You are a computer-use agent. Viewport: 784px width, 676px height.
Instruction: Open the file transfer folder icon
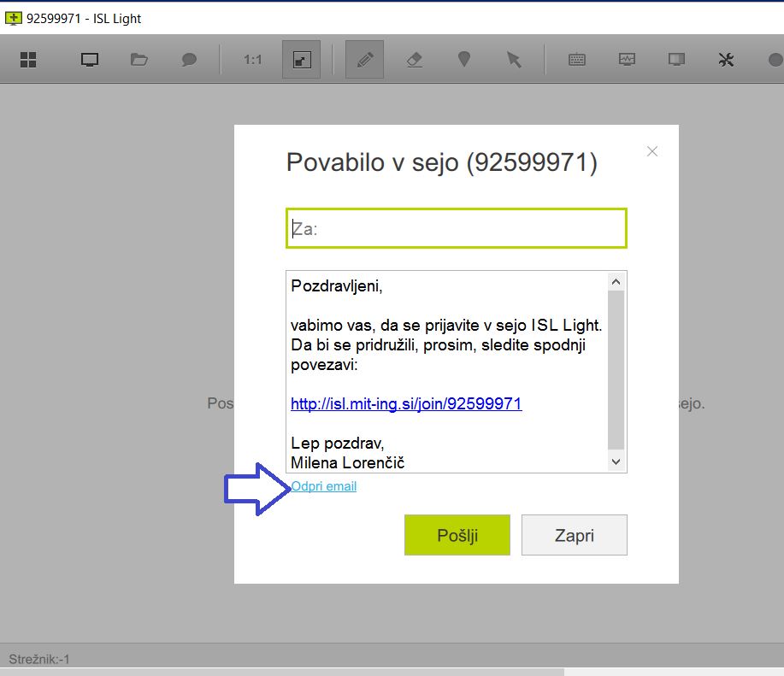coord(139,60)
